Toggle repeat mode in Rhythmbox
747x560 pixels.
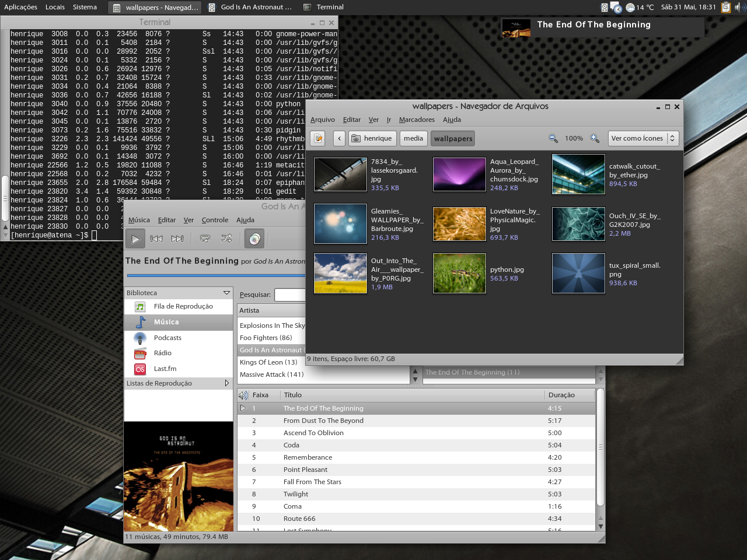tap(205, 239)
